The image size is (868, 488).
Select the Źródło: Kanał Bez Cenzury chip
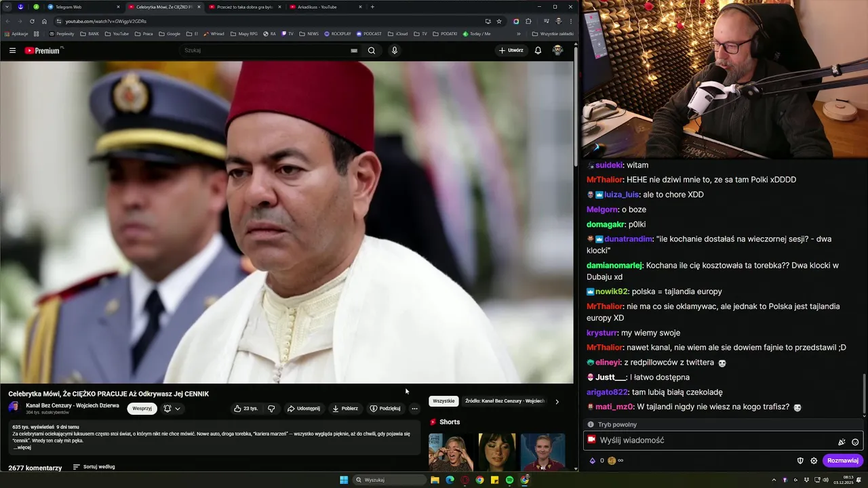505,401
